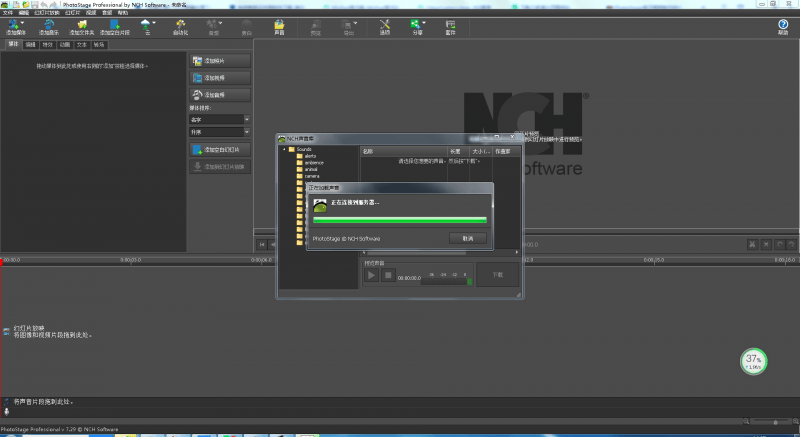Click the 声音 toolbar icon
The width and height of the screenshot is (800, 437).
(x=279, y=26)
